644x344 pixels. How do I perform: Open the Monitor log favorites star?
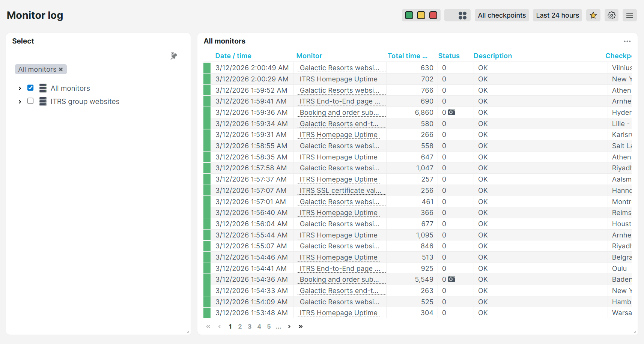[593, 15]
